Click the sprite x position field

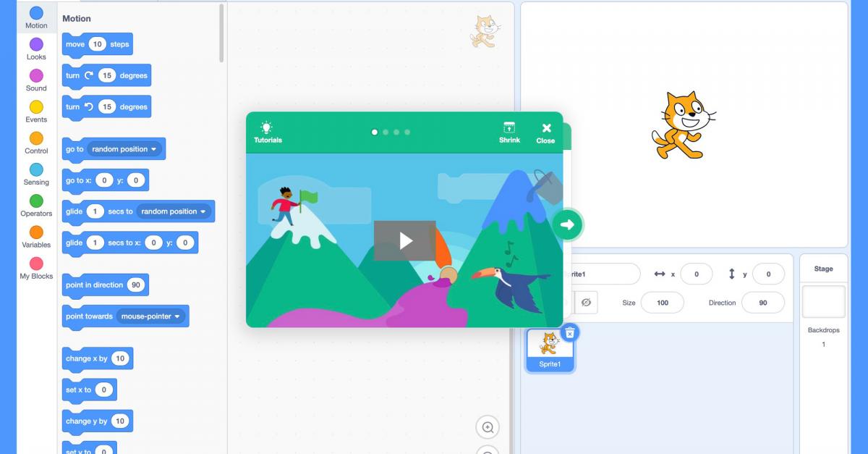(x=697, y=274)
